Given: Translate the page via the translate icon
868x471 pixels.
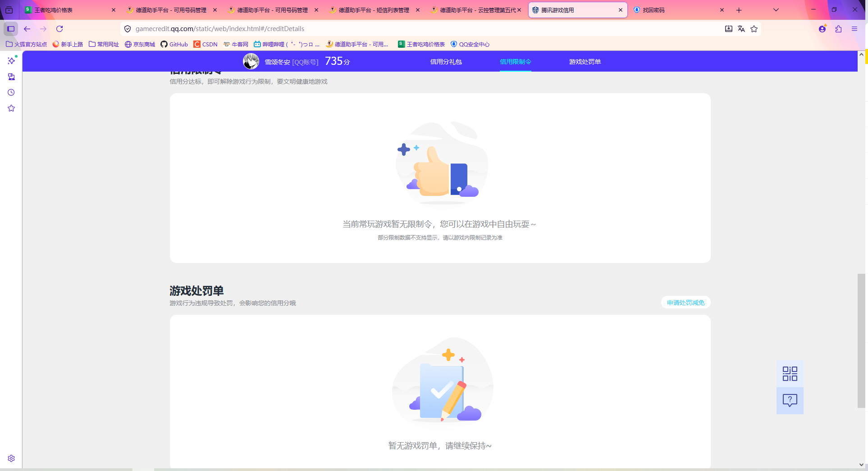Looking at the screenshot, I should [x=741, y=28].
